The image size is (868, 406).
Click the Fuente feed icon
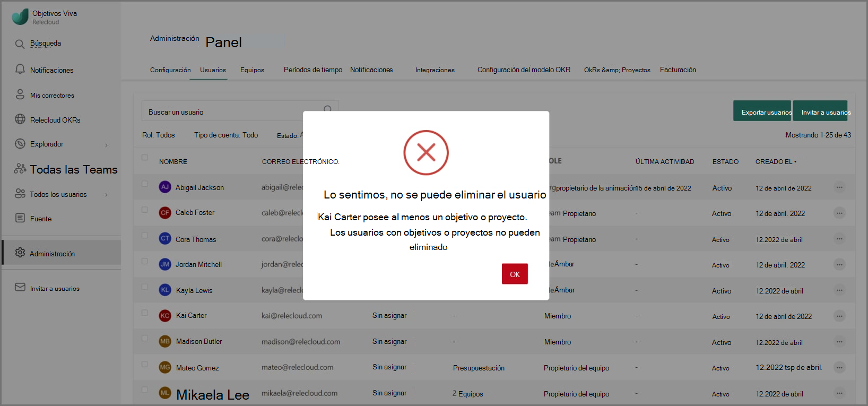[x=20, y=218]
